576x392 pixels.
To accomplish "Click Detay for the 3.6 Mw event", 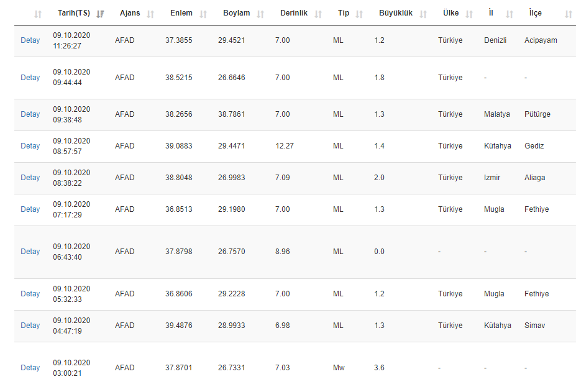I will [30, 368].
